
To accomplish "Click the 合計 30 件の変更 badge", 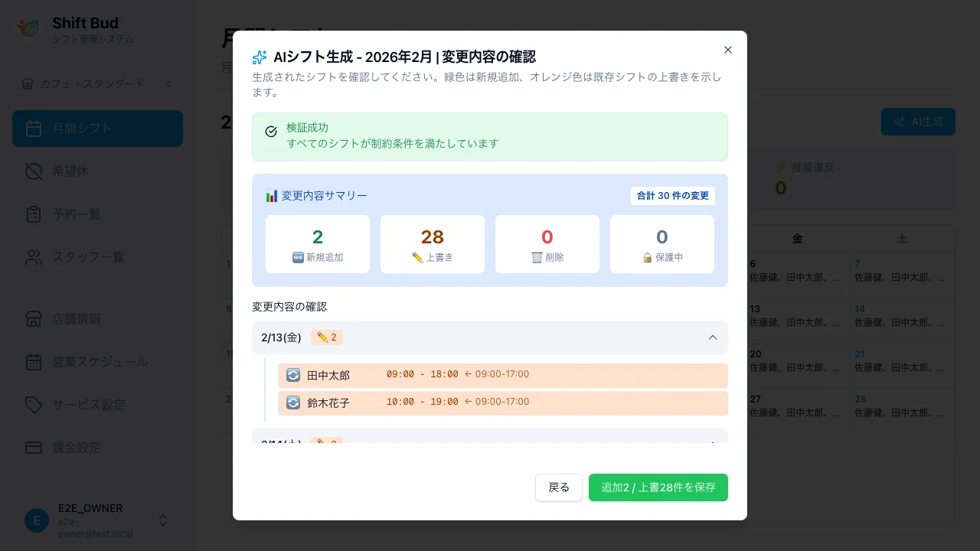I will pyautogui.click(x=673, y=196).
